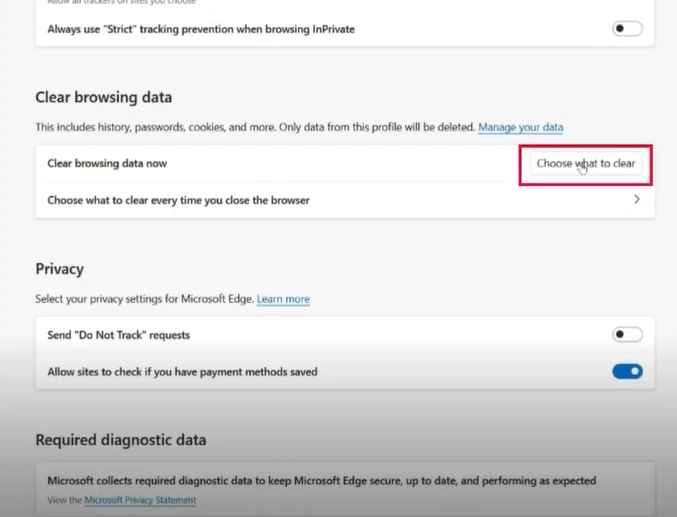Screen dimensions: 677x517
Task: Click Allow sites to check payment label
Action: coord(182,372)
